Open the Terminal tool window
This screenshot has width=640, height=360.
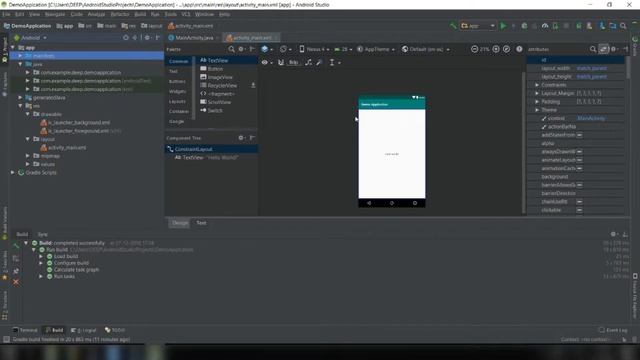tap(25, 330)
